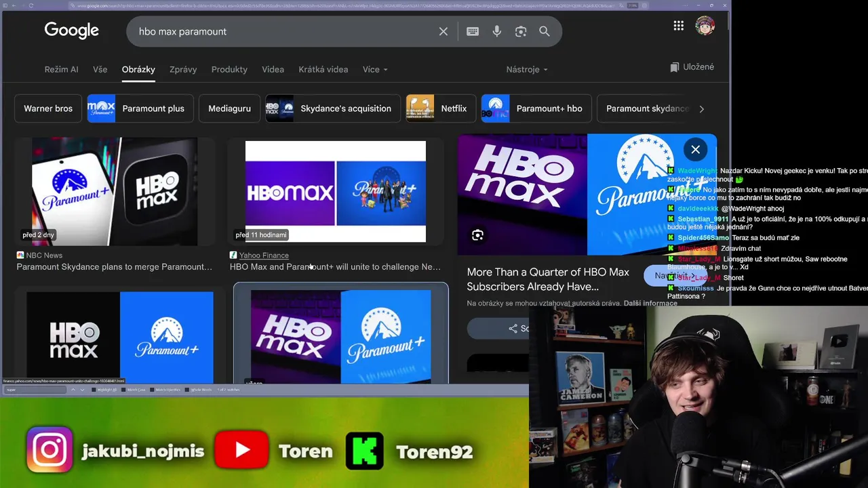
Task: Select the Mediaguru suggestion chip
Action: (229, 108)
